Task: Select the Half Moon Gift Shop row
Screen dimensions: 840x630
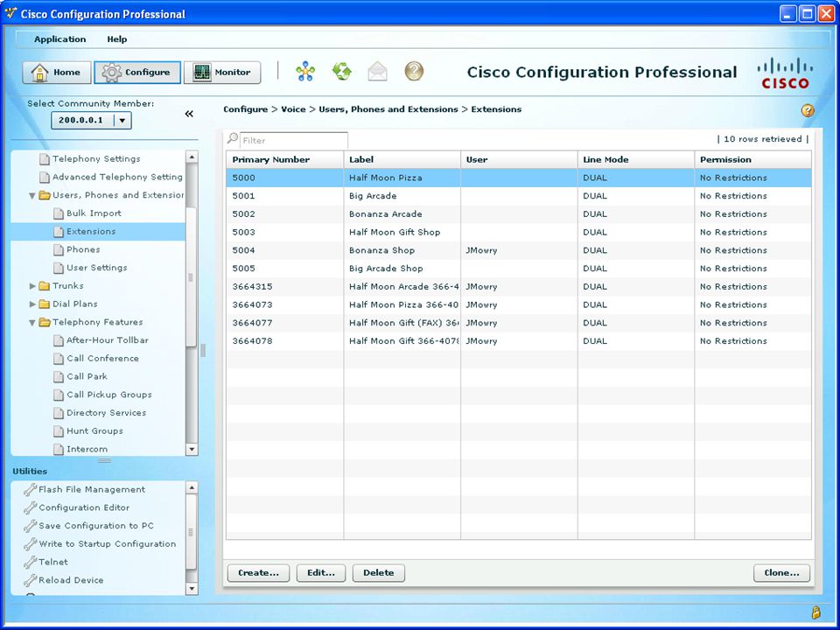Action: tap(519, 233)
